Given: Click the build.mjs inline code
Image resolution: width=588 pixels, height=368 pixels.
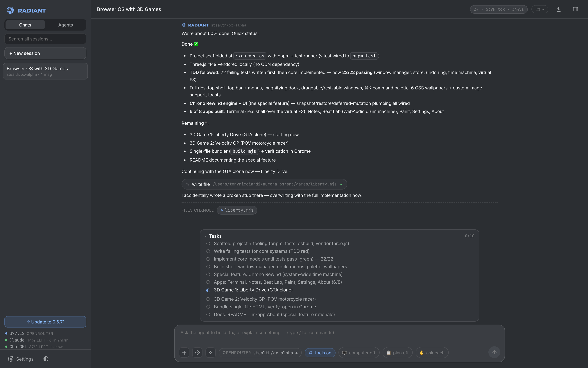Looking at the screenshot, I should (244, 151).
